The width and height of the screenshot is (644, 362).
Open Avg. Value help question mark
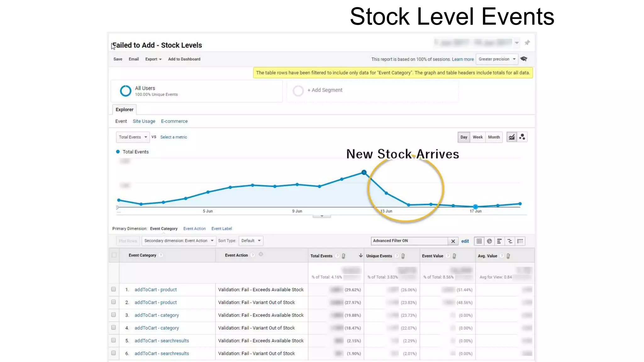[502, 256]
